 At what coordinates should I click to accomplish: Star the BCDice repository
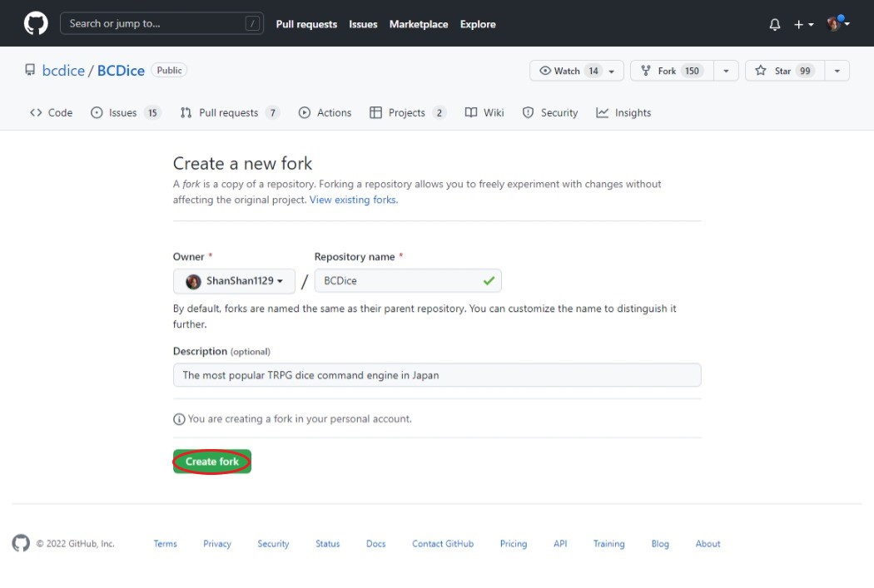[x=784, y=71]
